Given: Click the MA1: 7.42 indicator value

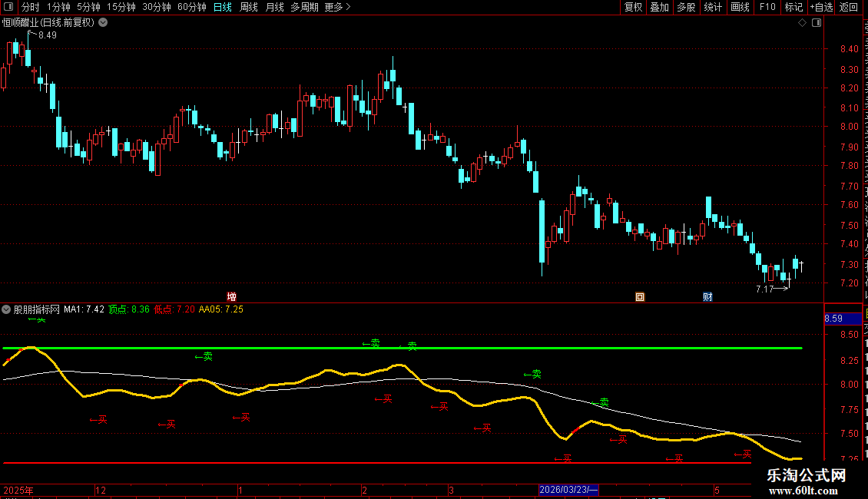Looking at the screenshot, I should 84,309.
